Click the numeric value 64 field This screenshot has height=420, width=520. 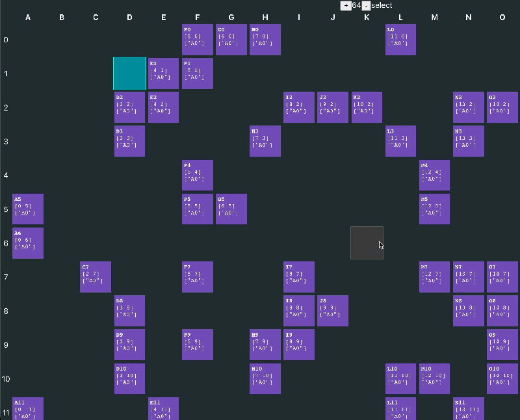tap(356, 5)
